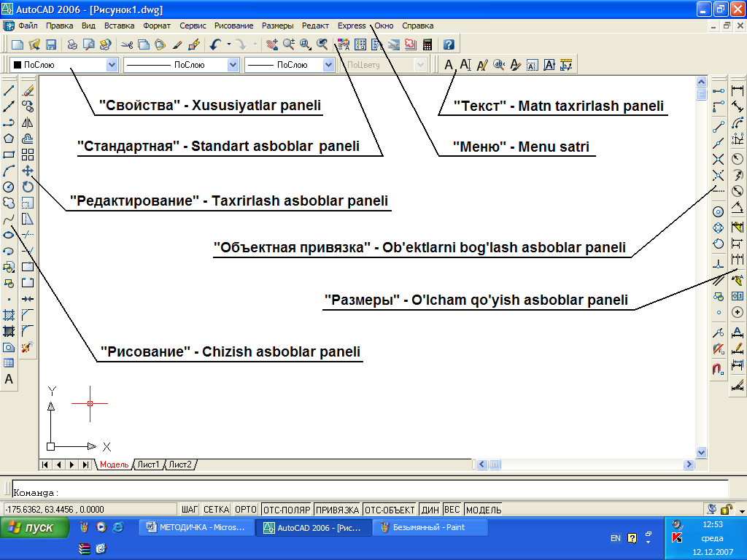Click the Save diskette icon

[51, 44]
